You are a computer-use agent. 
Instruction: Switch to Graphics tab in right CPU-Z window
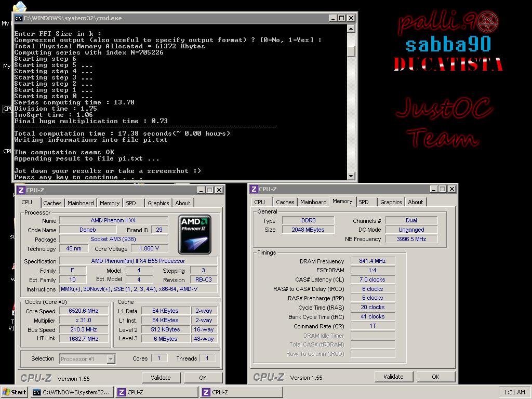[391, 202]
